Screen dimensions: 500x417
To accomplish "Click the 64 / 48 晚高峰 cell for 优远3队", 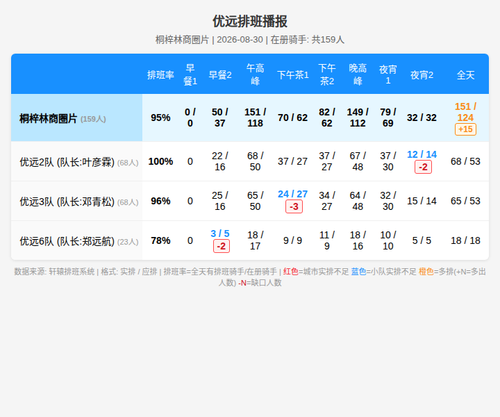I will click(x=358, y=201).
